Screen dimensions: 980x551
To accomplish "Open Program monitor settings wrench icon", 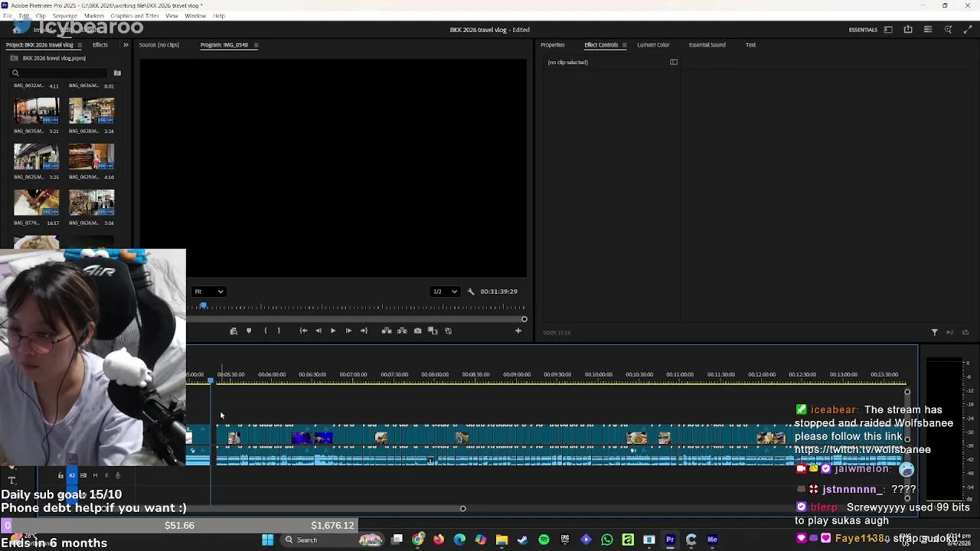I will point(471,292).
